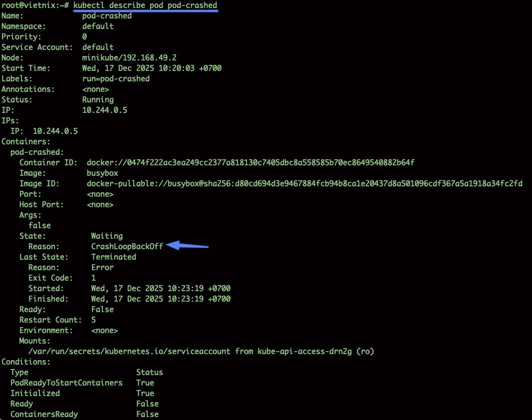Click the run=pod-crashed label value
This screenshot has width=532, height=420.
116,78
